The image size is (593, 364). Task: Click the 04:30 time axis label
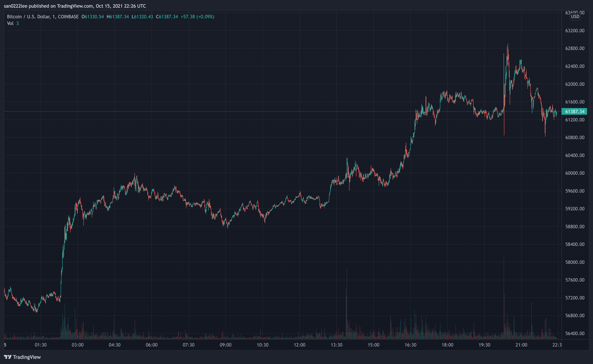point(114,345)
